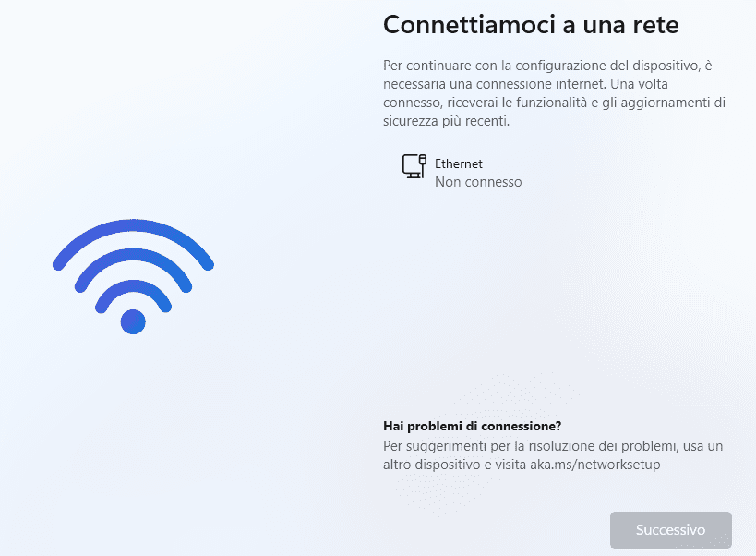Click the Successivo button
Screen dimensions: 756x556
coord(671,529)
